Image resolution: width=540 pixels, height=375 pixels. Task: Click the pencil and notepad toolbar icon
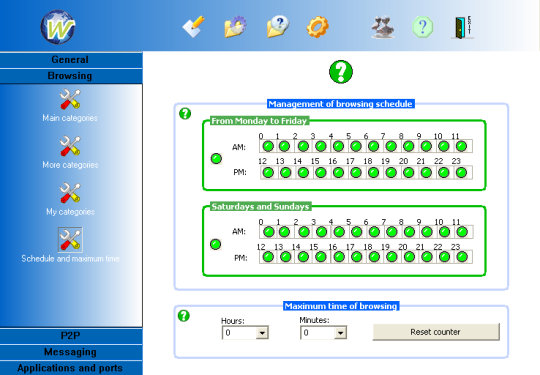194,27
